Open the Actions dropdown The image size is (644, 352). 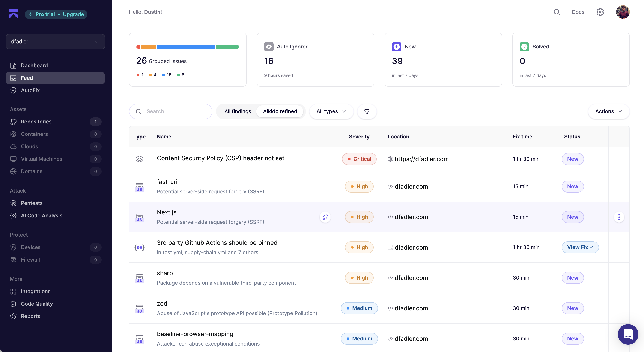[x=609, y=111]
